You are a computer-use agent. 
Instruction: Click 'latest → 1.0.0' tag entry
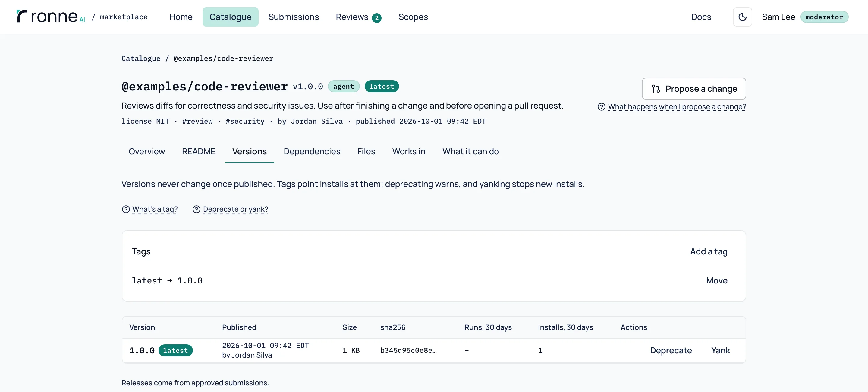[167, 281]
